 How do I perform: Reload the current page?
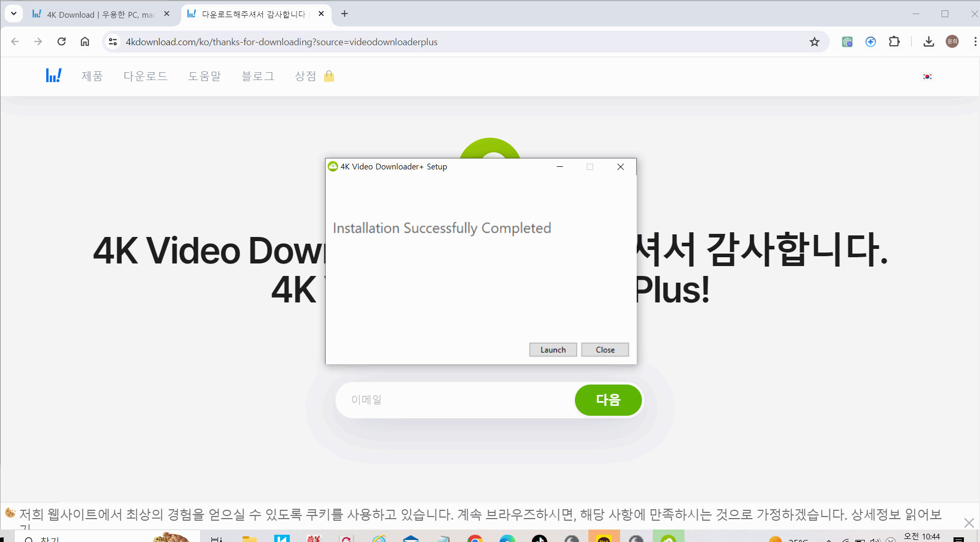61,42
